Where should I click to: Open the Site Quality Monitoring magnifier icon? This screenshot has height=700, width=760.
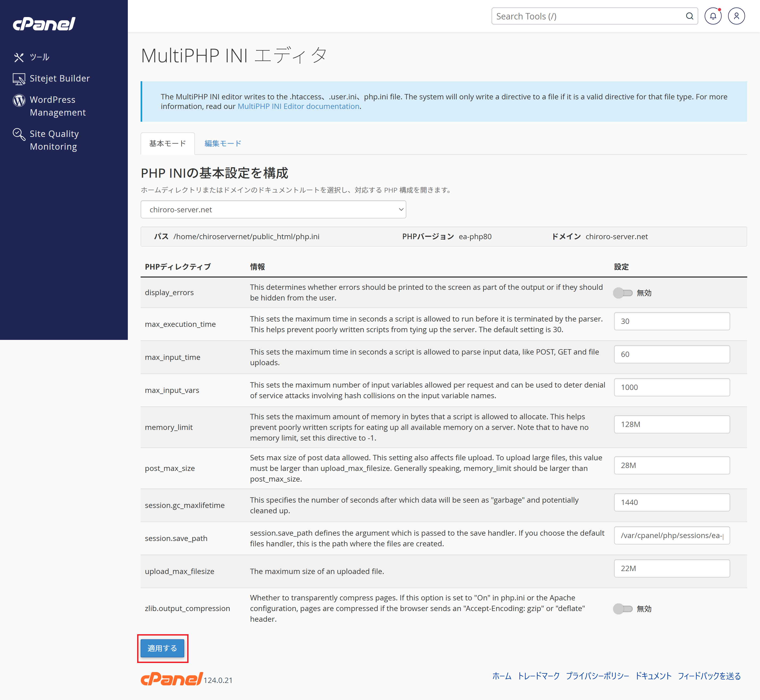[19, 135]
